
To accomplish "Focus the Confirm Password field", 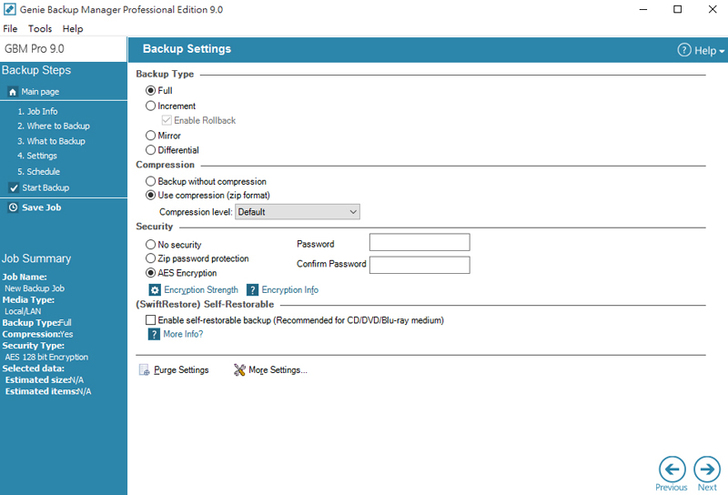I will tap(419, 265).
